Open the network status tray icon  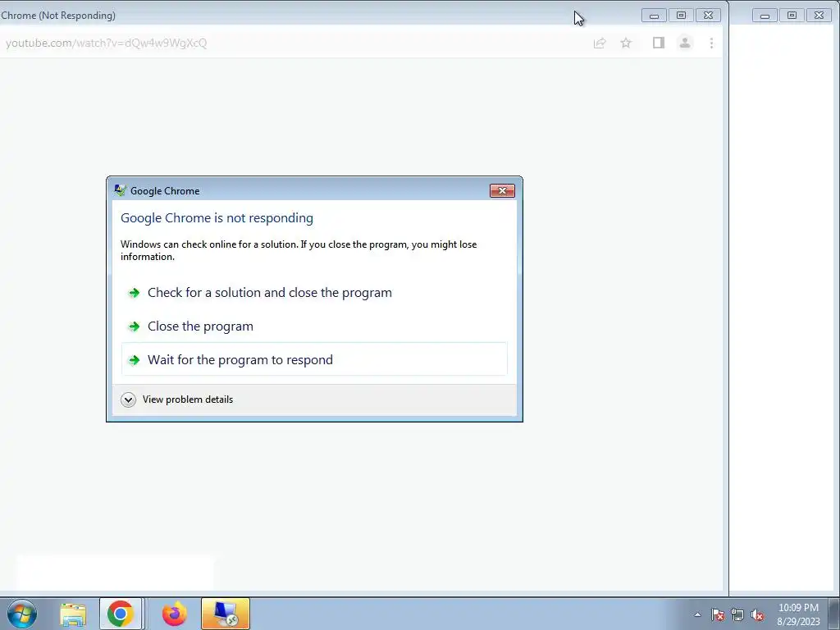[x=737, y=614]
